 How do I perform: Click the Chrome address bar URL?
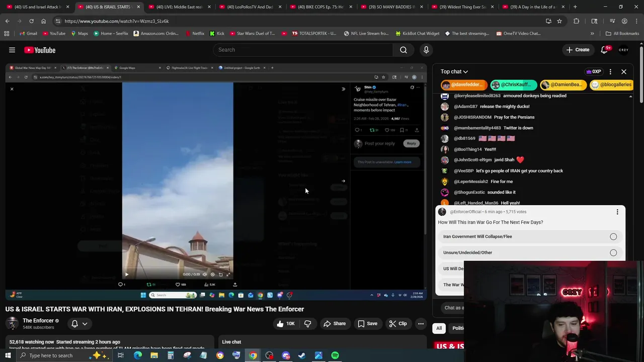point(116,21)
